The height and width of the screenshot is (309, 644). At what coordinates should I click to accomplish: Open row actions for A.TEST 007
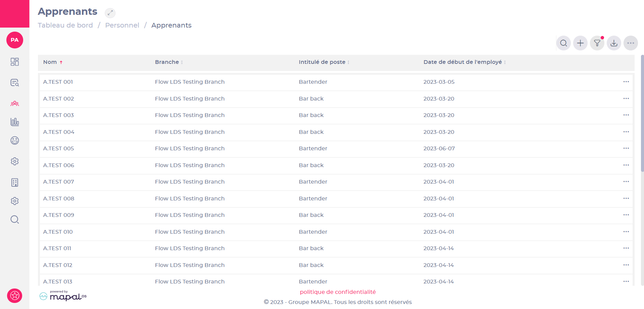click(626, 182)
